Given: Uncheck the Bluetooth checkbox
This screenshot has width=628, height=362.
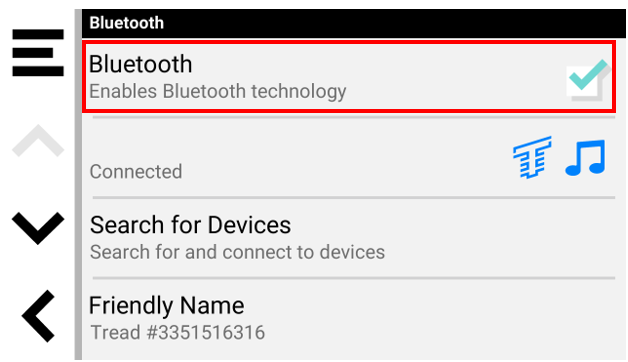Looking at the screenshot, I should click(588, 80).
